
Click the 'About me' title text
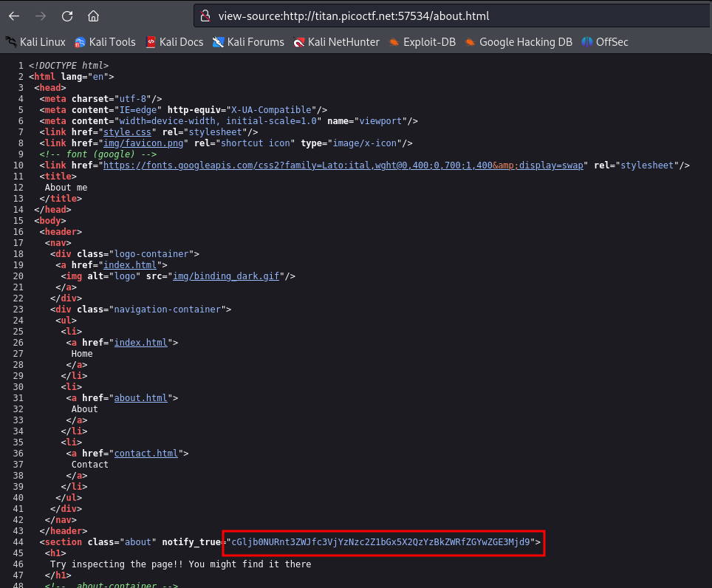pyautogui.click(x=66, y=188)
